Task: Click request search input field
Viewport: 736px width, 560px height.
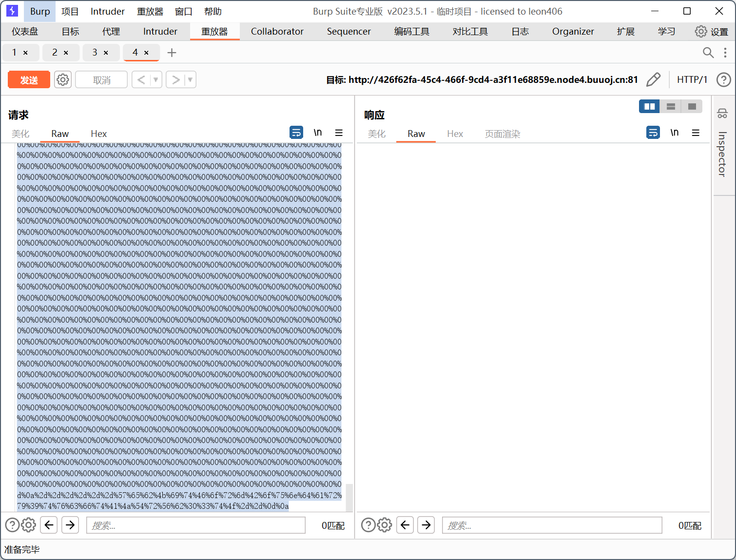Action: click(196, 525)
